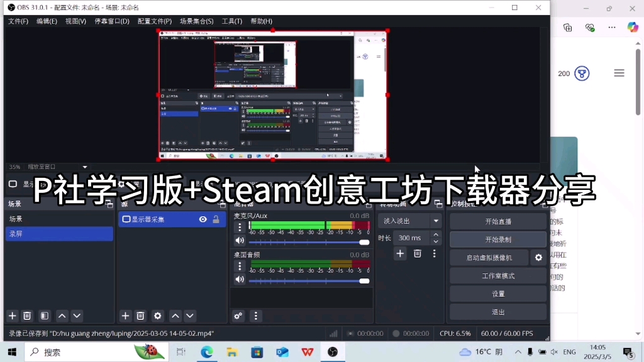This screenshot has width=644, height=362.
Task: Decrease transition duration stepper down
Action: 436,241
